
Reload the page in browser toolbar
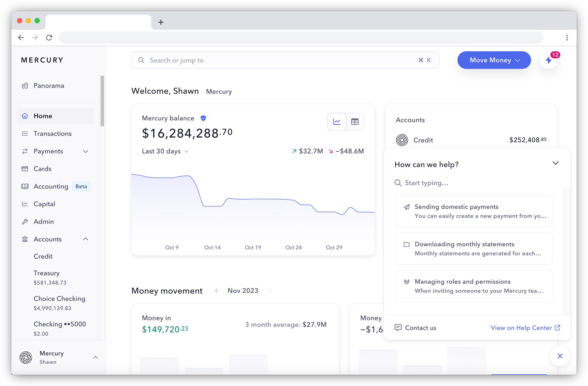coord(49,37)
